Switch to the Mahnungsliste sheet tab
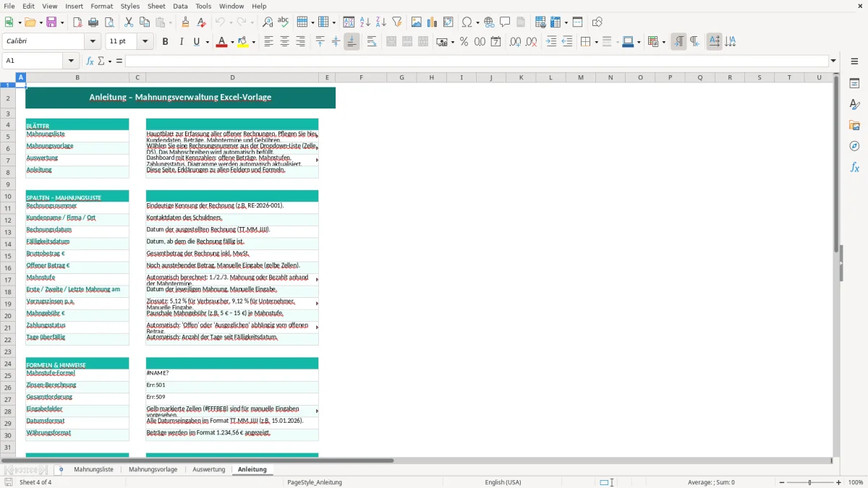Screen dimensions: 868x488 [x=93, y=469]
